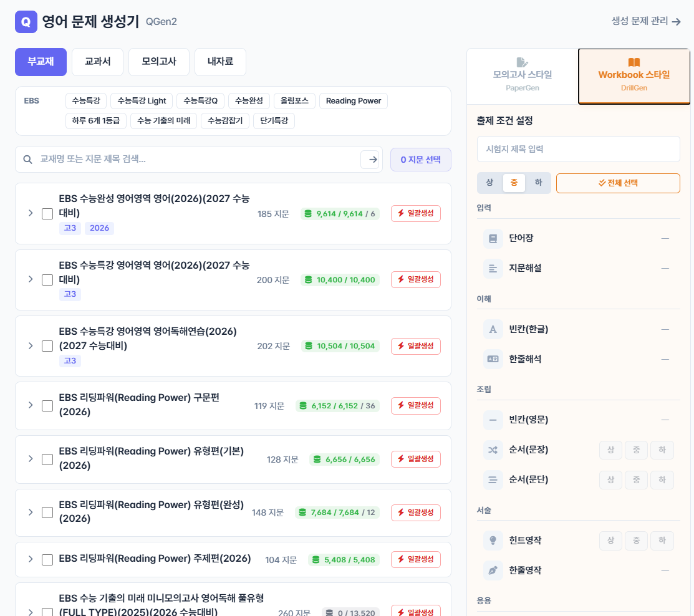Filter by 수능특강 Light chip

pyautogui.click(x=142, y=101)
